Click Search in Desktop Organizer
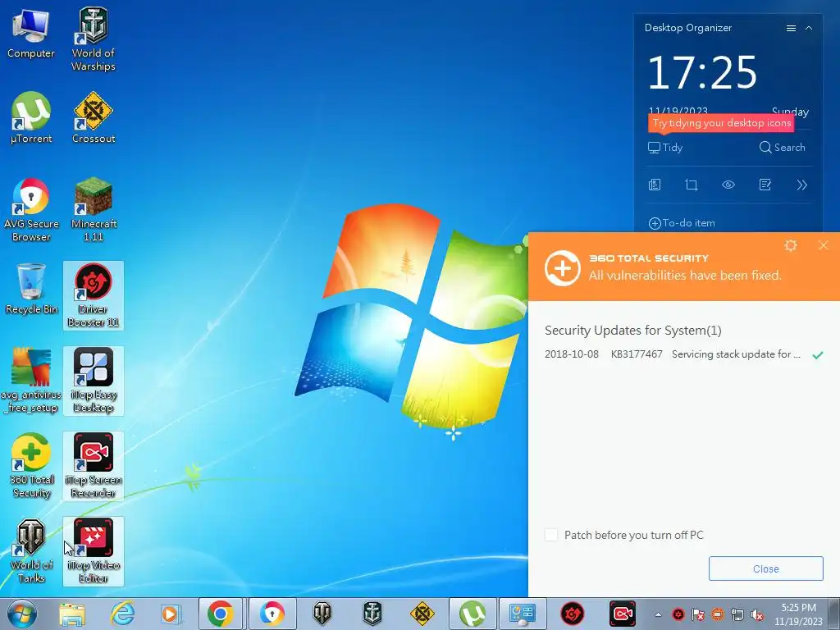840x630 pixels. click(x=782, y=148)
